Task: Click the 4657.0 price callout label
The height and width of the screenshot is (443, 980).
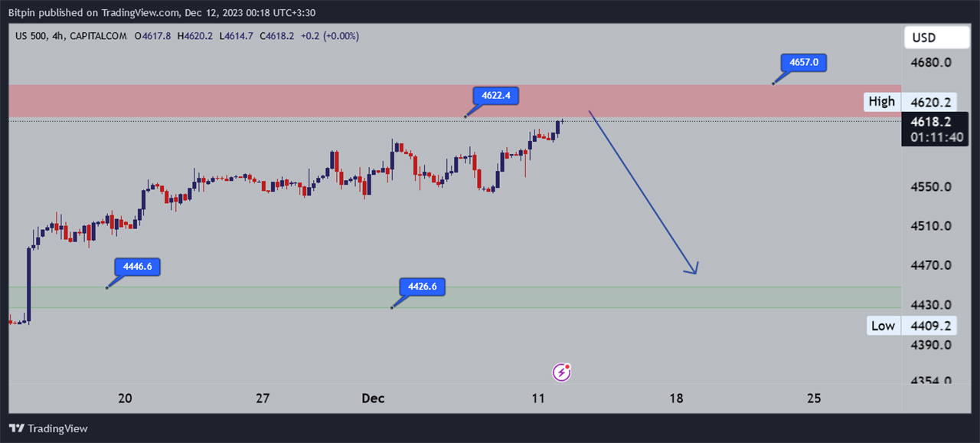Action: 804,62
